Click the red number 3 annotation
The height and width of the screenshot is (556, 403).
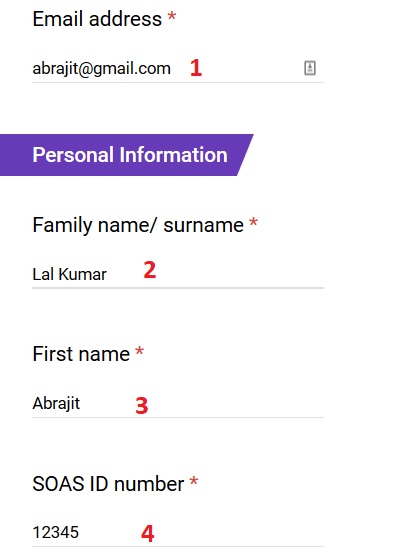tap(141, 406)
